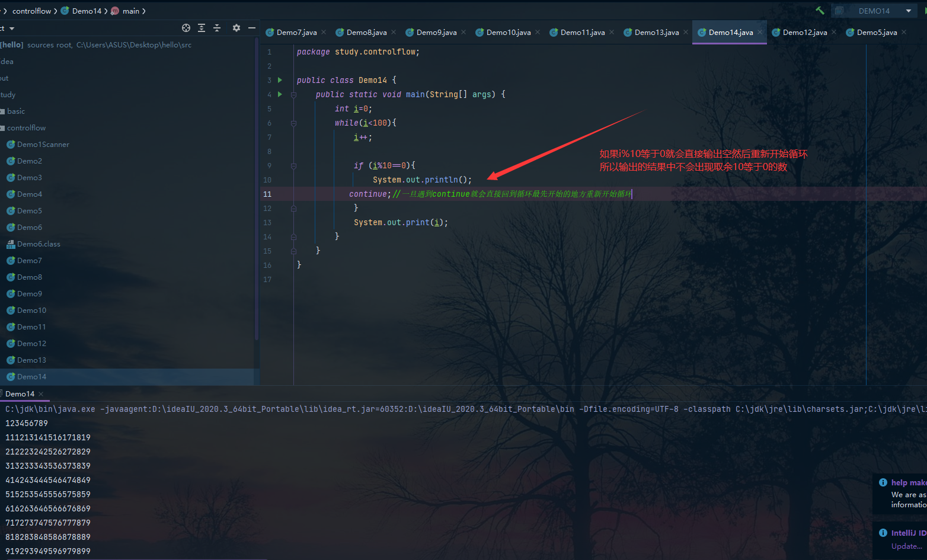Screen dimensions: 927x560
Task: Select Demo6.class file in project tree
Action: coord(39,244)
